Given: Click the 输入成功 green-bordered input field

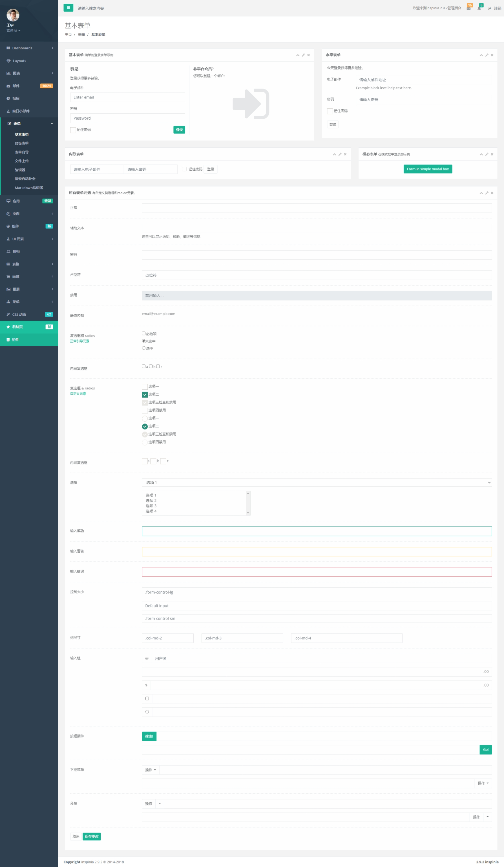Looking at the screenshot, I should pyautogui.click(x=316, y=531).
